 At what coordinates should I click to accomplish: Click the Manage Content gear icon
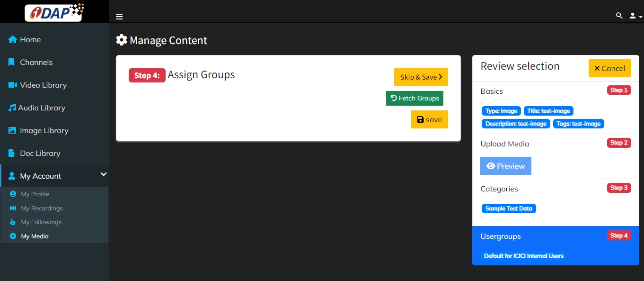coord(122,40)
